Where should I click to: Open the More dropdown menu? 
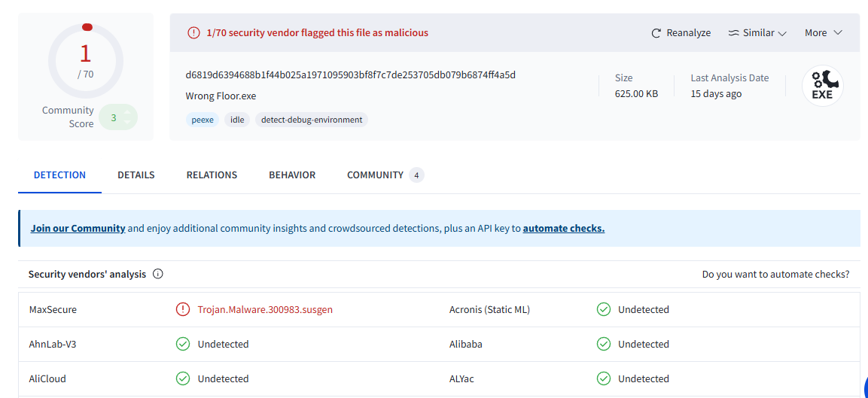(x=823, y=33)
